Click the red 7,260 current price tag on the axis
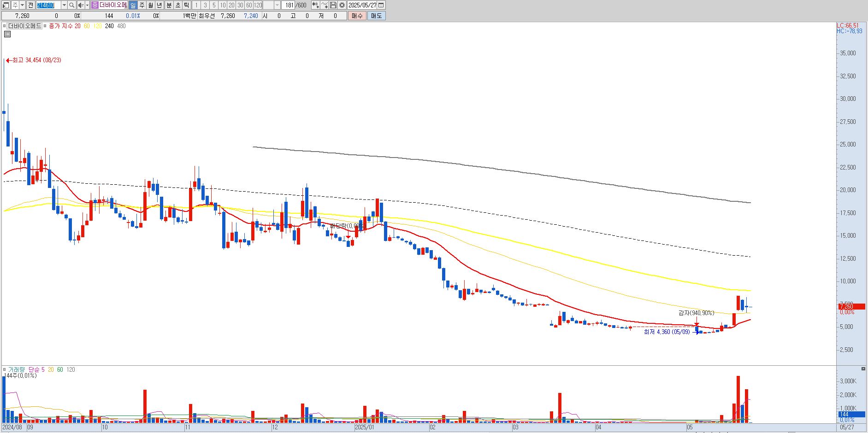This screenshot has height=433, width=868. point(851,306)
